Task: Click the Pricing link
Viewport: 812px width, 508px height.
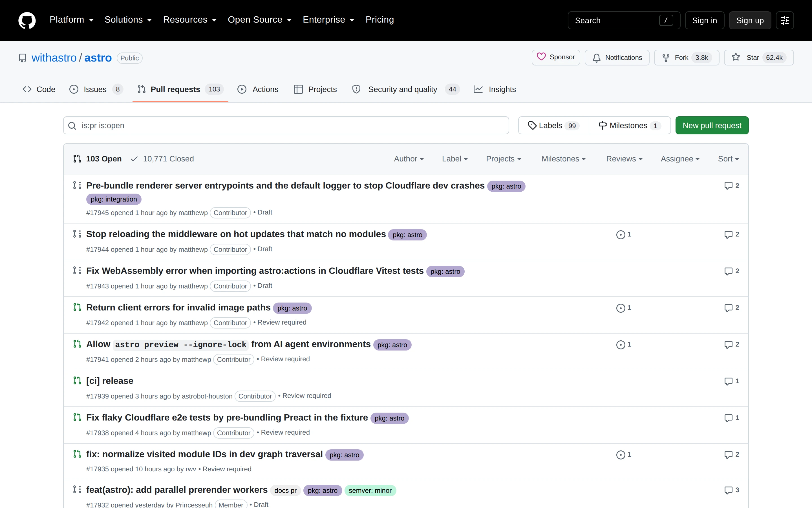Action: 379,20
